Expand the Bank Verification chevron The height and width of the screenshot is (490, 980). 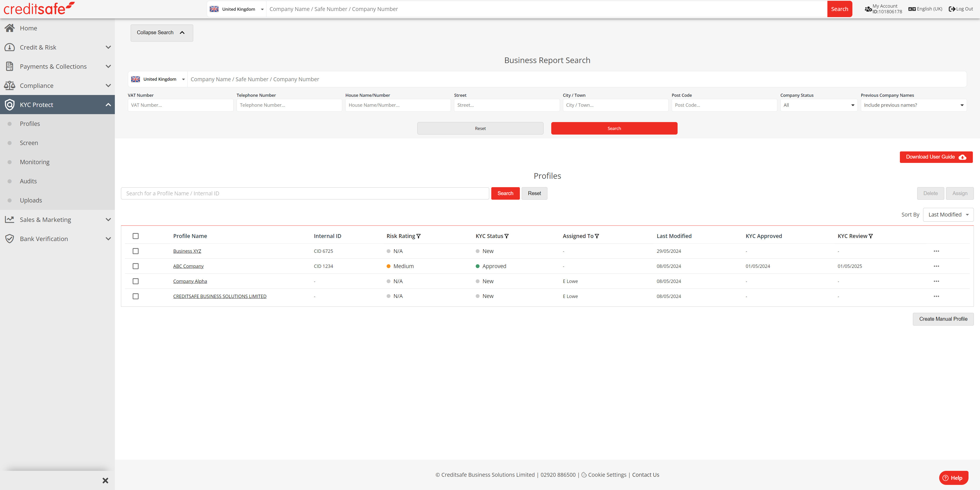point(108,239)
